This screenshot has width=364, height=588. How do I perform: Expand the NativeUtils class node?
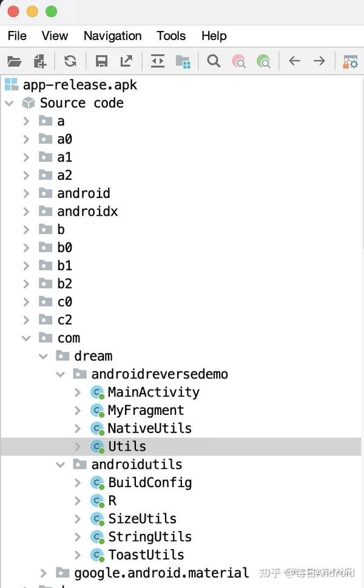point(77,428)
